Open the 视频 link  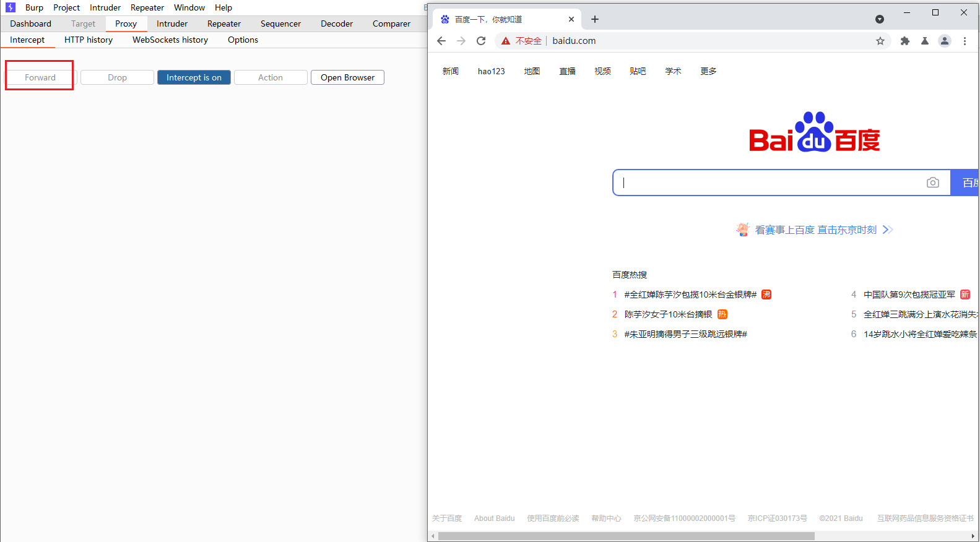point(603,71)
